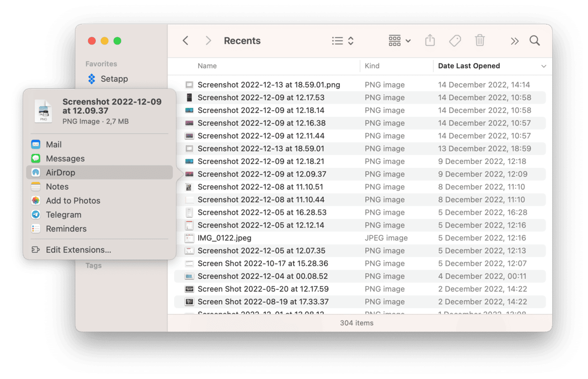The height and width of the screenshot is (379, 588).
Task: Sort by the Name column header
Action: [x=207, y=66]
